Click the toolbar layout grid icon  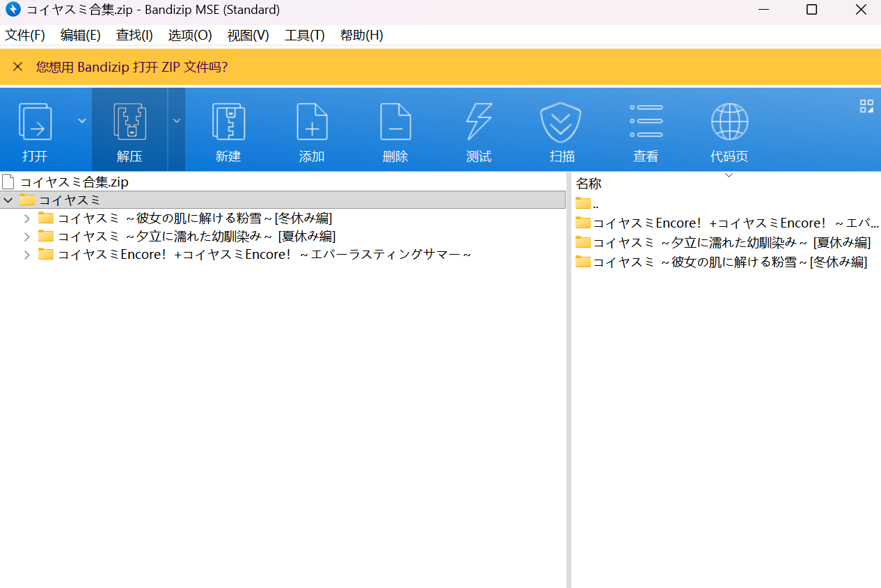point(866,106)
